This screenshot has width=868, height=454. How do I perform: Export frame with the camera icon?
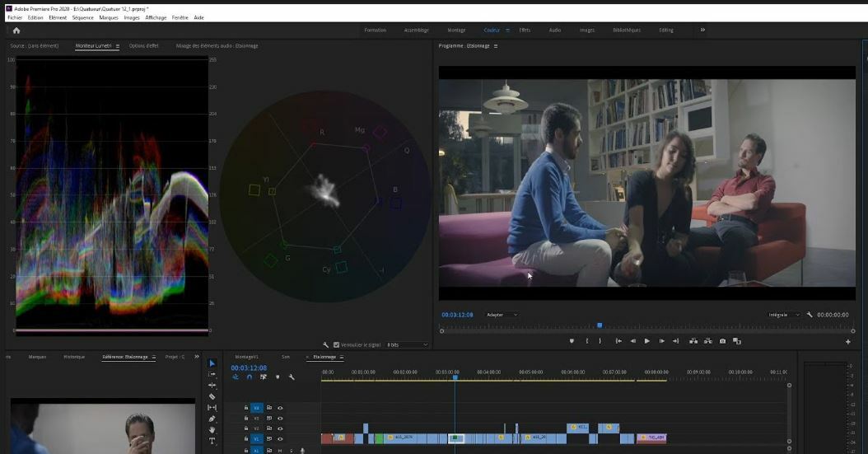[x=722, y=341]
